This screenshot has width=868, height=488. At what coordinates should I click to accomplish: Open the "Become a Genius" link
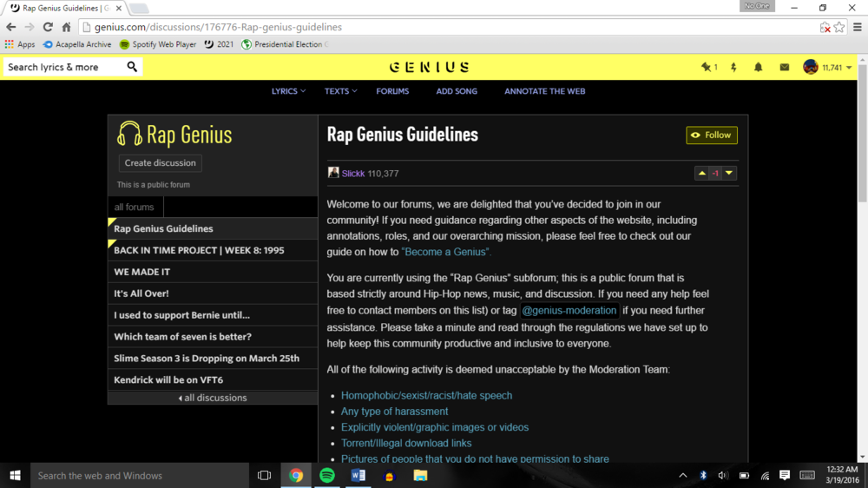446,252
